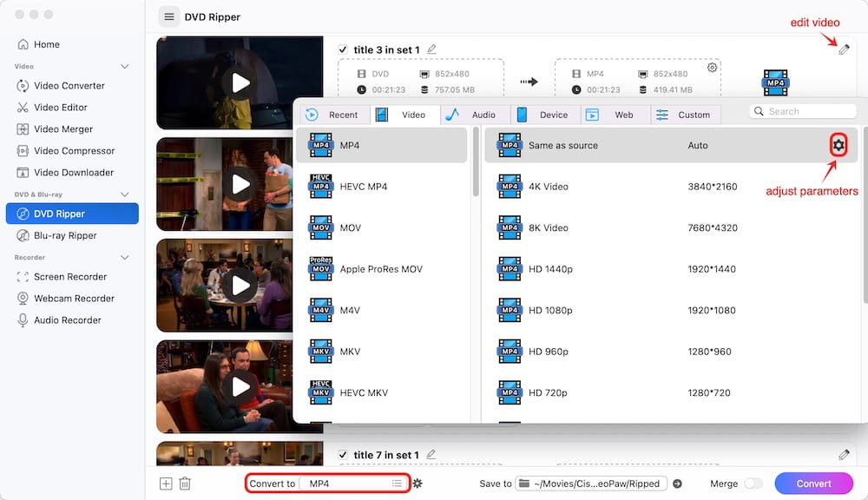The height and width of the screenshot is (500, 868).
Task: Open the Convert to MP4 format dropdown
Action: pyautogui.click(x=352, y=484)
